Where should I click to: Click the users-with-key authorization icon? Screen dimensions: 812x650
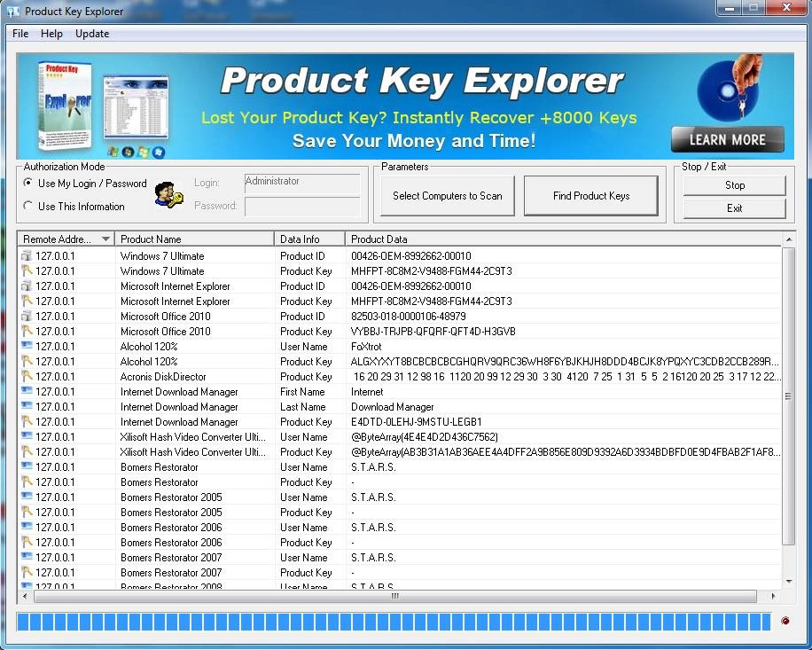[168, 195]
